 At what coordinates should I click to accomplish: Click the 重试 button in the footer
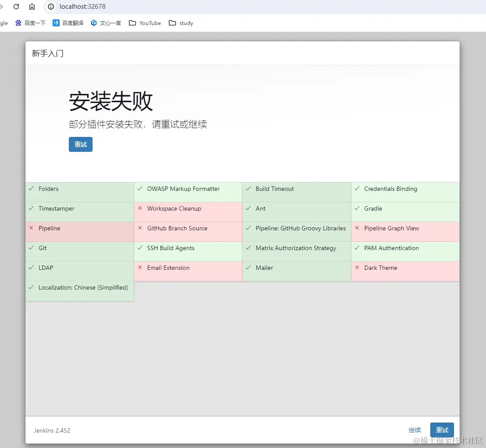(x=442, y=430)
